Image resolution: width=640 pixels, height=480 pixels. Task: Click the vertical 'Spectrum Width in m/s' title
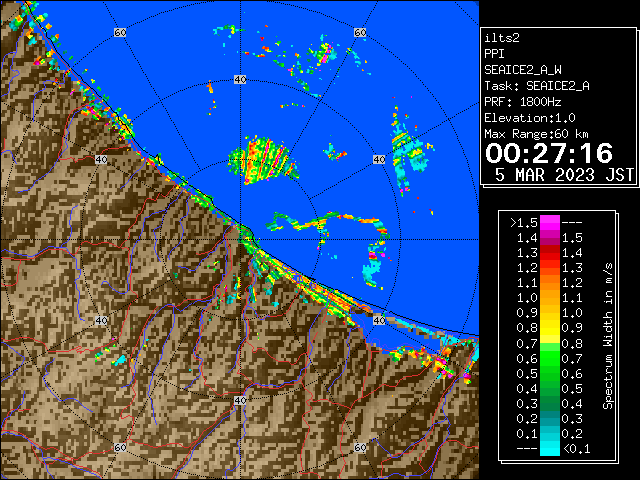(x=608, y=336)
